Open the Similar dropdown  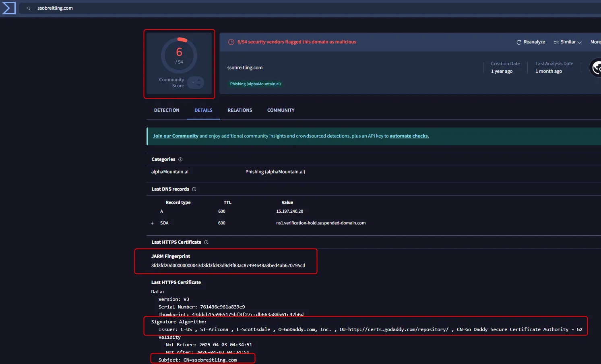tap(568, 42)
